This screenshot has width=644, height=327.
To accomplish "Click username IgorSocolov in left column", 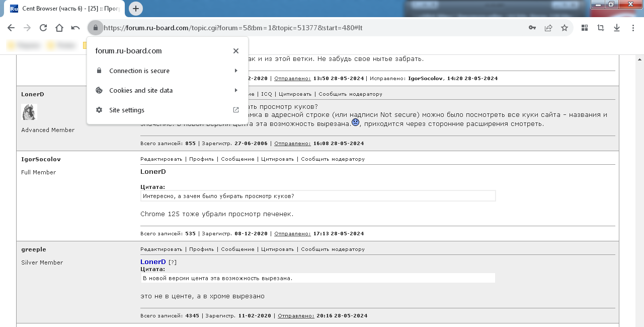I will tap(41, 159).
